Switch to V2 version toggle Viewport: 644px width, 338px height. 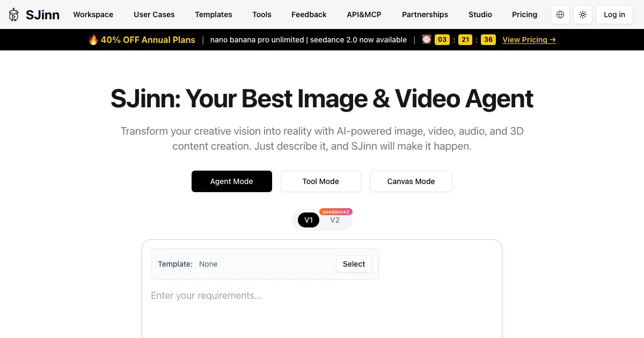[335, 221]
